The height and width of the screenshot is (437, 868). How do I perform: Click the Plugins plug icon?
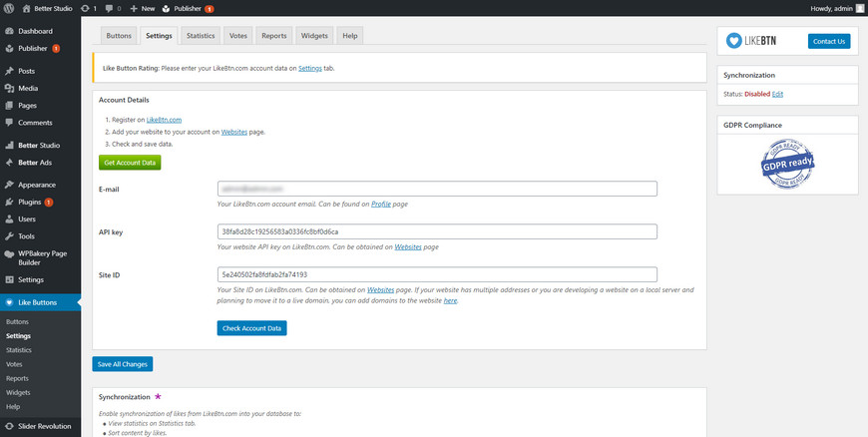9,202
